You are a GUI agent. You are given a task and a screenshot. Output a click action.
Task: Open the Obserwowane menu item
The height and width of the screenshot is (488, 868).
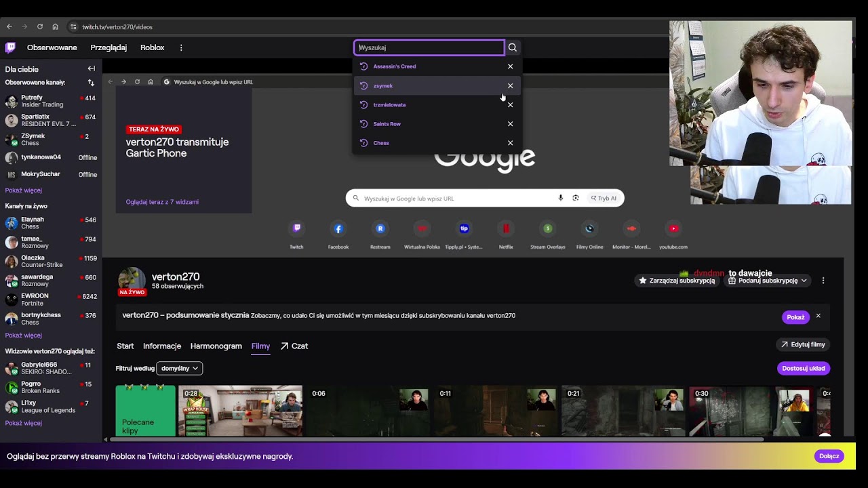[52, 47]
